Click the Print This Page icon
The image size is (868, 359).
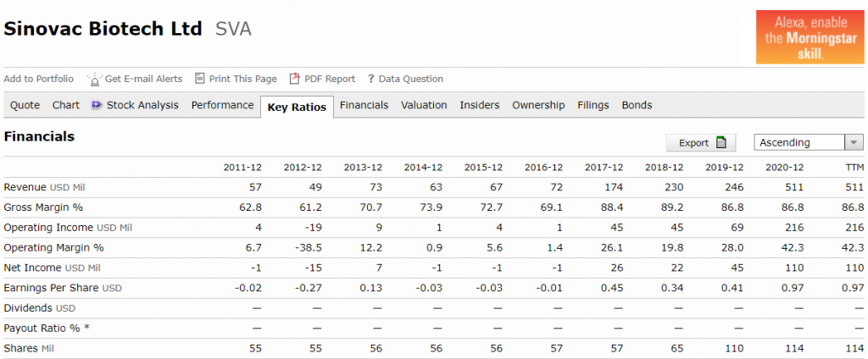point(200,79)
